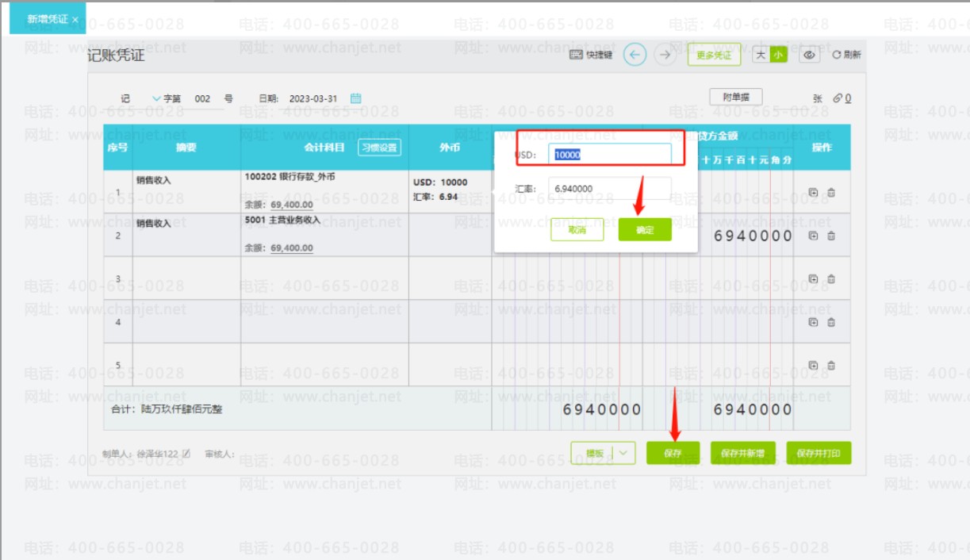
Task: Click empty summary cell in row 5
Action: click(186, 365)
